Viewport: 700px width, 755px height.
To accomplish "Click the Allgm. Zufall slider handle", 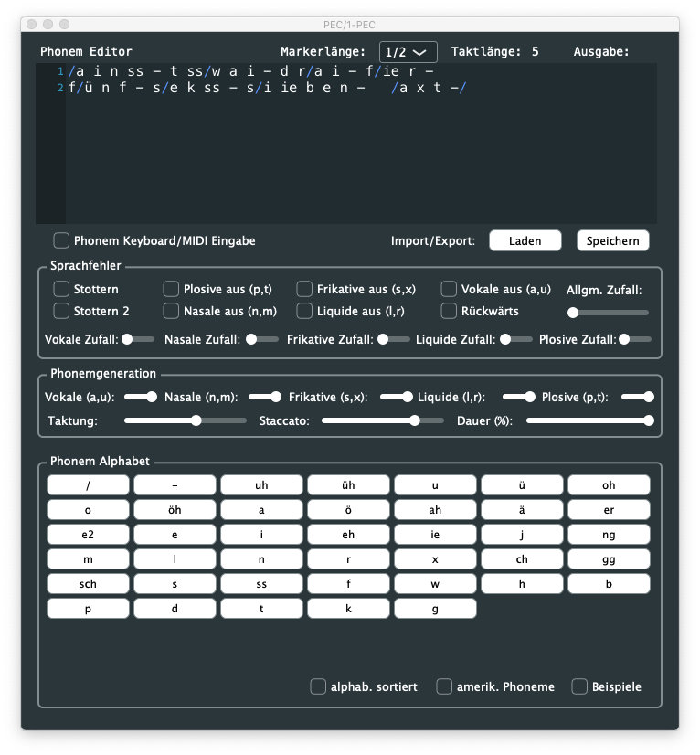I will click(573, 313).
